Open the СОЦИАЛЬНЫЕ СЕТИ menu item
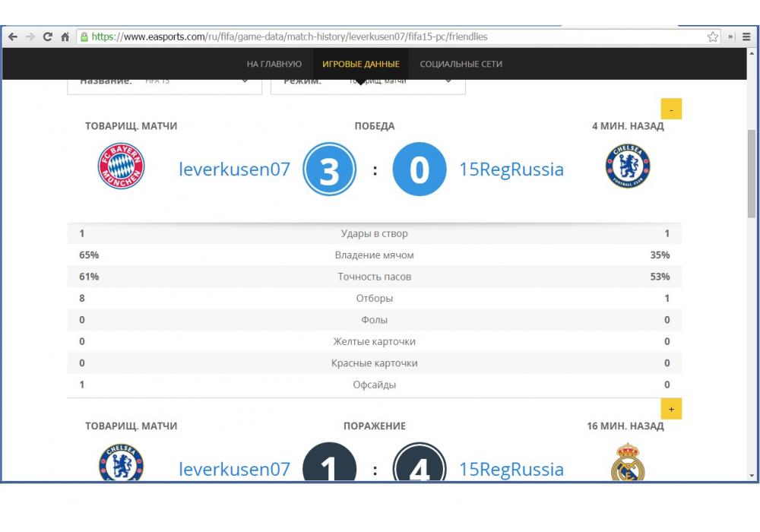The height and width of the screenshot is (532, 760). click(x=461, y=64)
